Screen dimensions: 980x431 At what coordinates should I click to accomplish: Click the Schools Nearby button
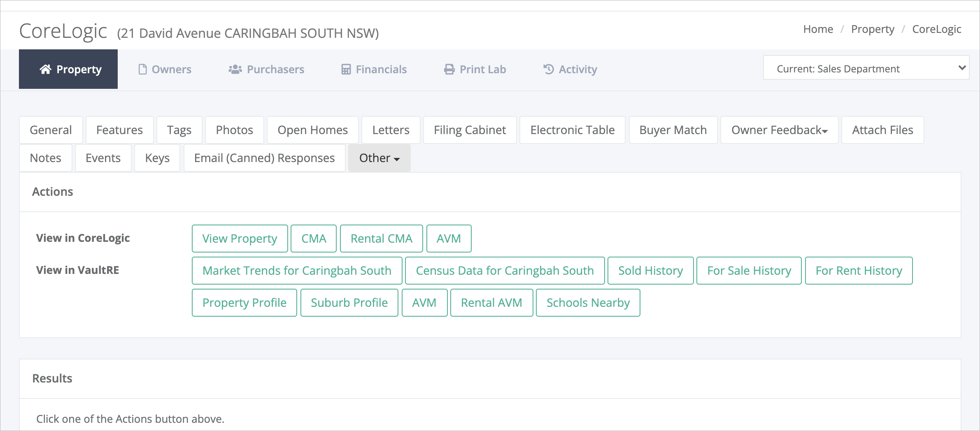coord(588,303)
